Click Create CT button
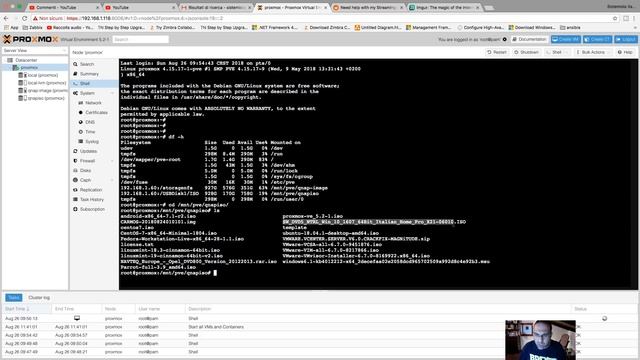 coord(597,40)
